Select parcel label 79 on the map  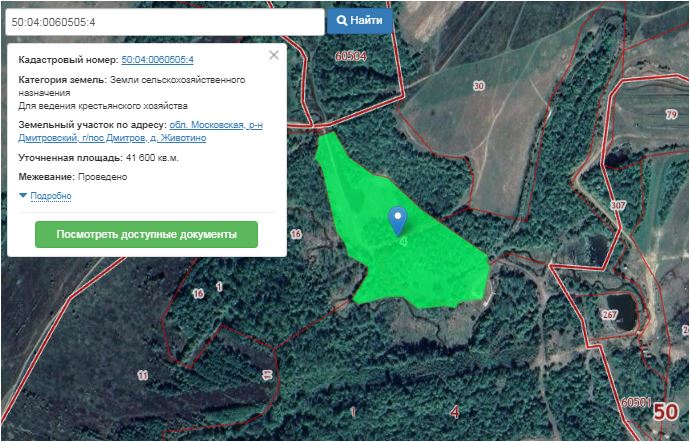click(x=671, y=88)
